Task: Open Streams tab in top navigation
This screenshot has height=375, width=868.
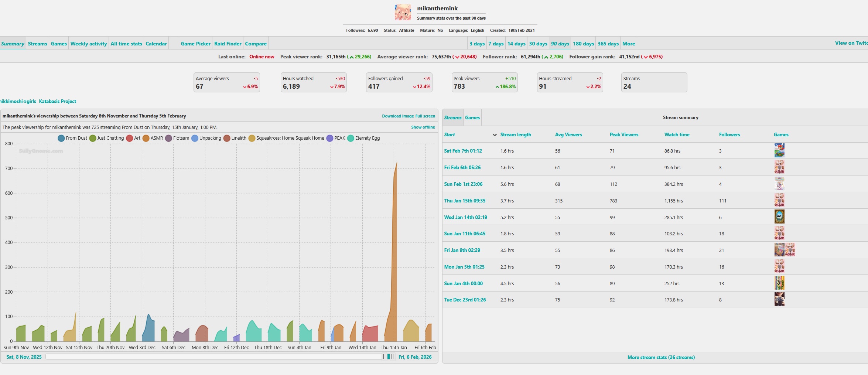Action: [37, 44]
